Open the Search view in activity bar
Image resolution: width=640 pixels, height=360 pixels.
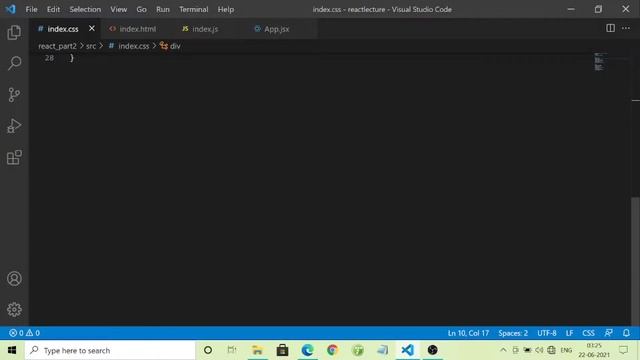[x=14, y=64]
